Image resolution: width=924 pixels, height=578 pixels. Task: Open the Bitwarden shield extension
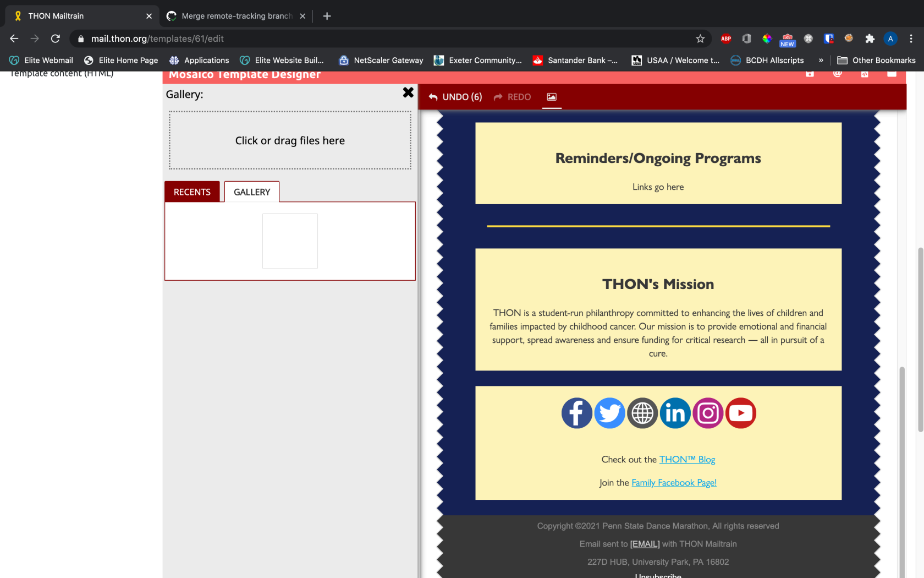[x=828, y=39]
